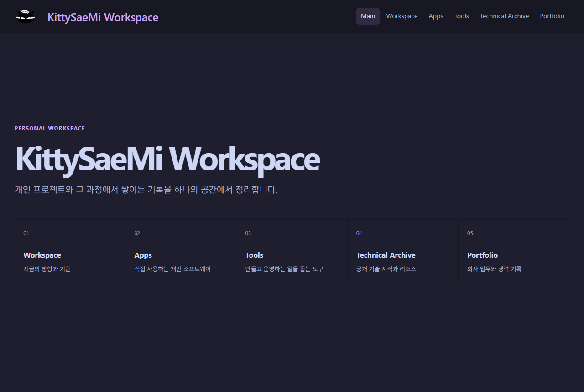Viewport: 584px width, 392px height.
Task: Click the black cat logo icon
Action: (x=26, y=16)
